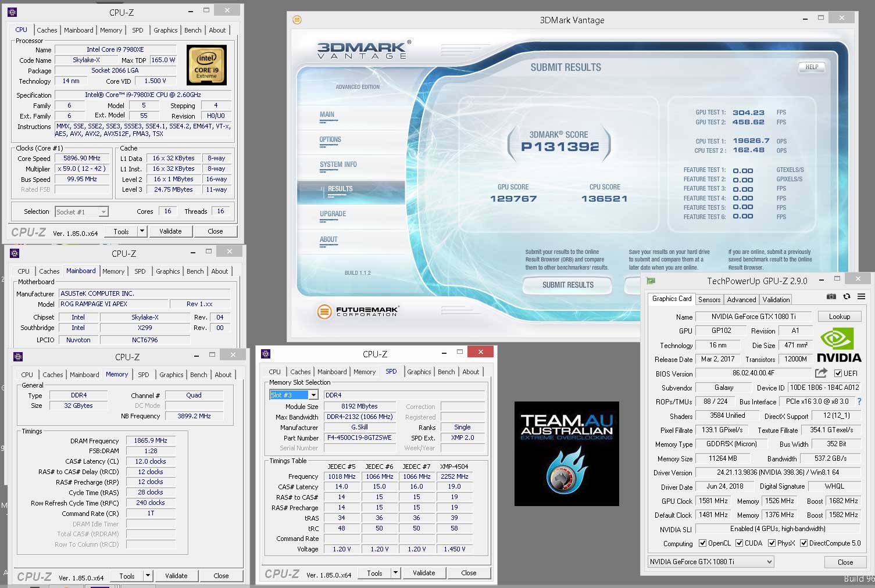Click the BIOS share/export icon in GPU-Z
This screenshot has width=875, height=588.
coord(821,373)
